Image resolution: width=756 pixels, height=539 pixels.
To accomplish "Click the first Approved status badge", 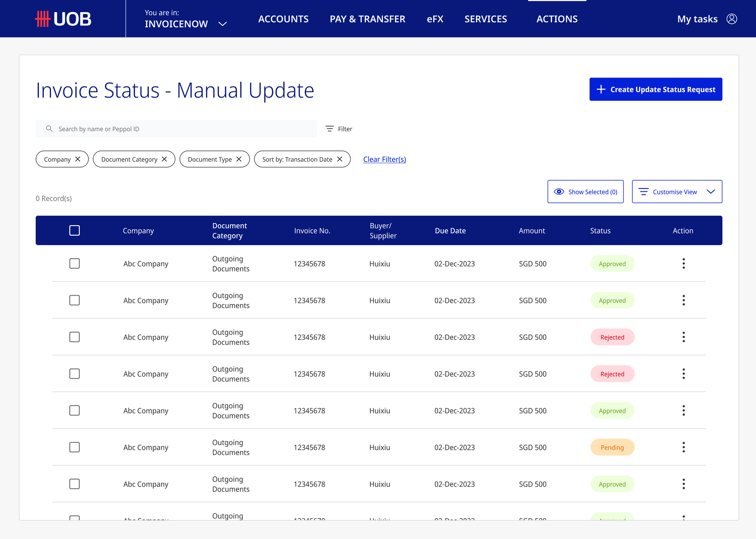I will pos(612,264).
